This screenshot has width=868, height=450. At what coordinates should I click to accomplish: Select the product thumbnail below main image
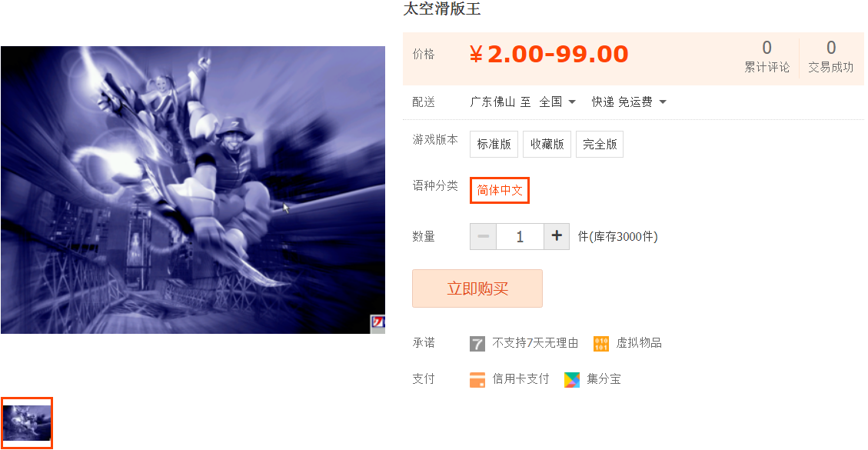pos(27,423)
